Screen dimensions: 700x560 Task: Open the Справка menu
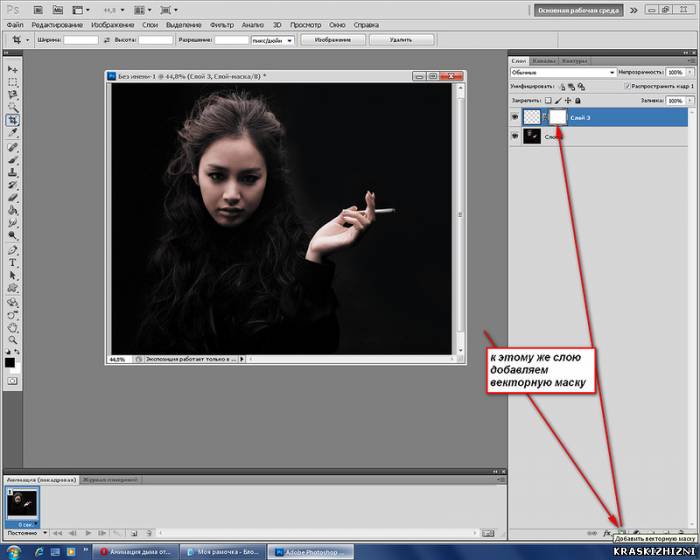click(366, 25)
